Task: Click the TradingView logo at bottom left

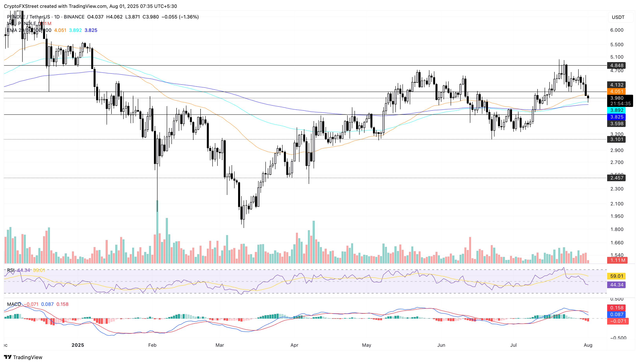Action: 23,357
